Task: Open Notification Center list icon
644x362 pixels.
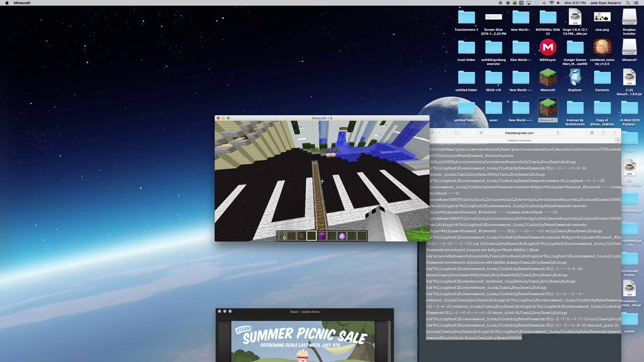Action: click(x=637, y=3)
